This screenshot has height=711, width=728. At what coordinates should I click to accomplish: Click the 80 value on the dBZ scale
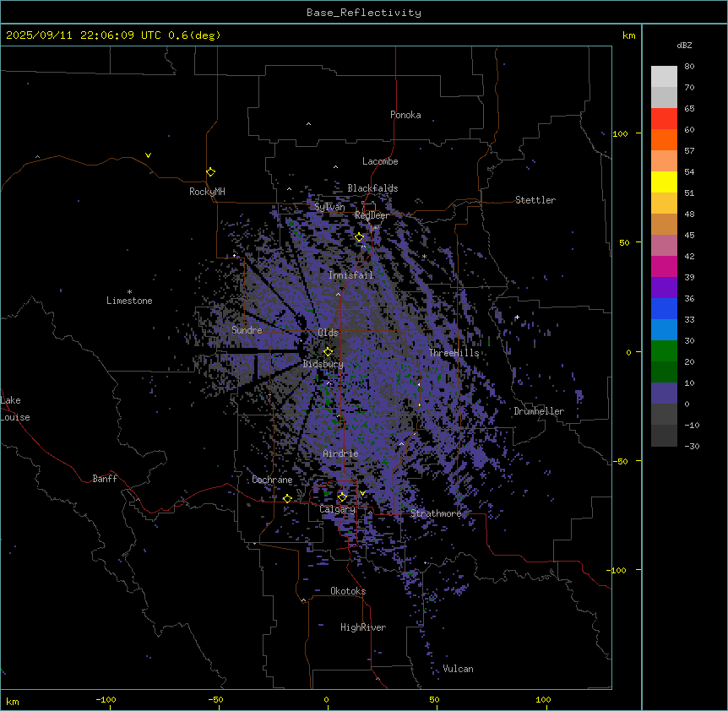(689, 67)
